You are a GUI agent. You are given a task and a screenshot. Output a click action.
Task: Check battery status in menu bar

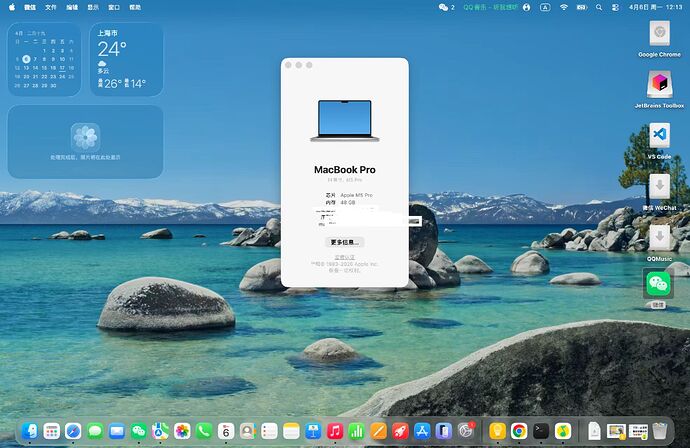[x=582, y=7]
